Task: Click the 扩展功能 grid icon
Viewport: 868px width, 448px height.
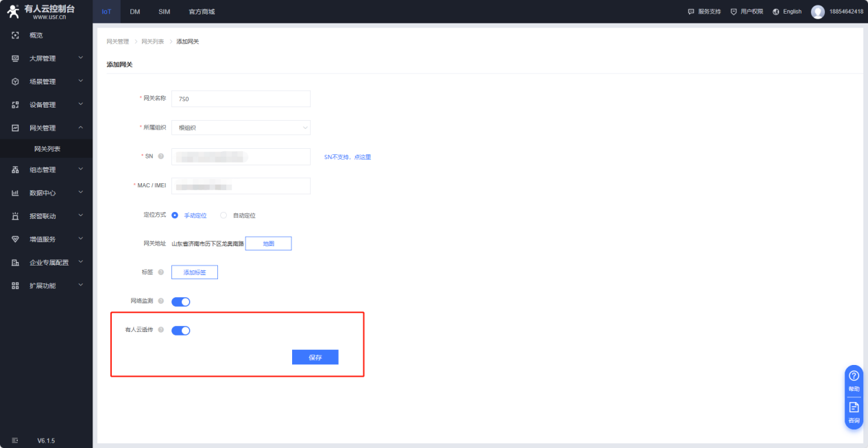Action: coord(15,285)
